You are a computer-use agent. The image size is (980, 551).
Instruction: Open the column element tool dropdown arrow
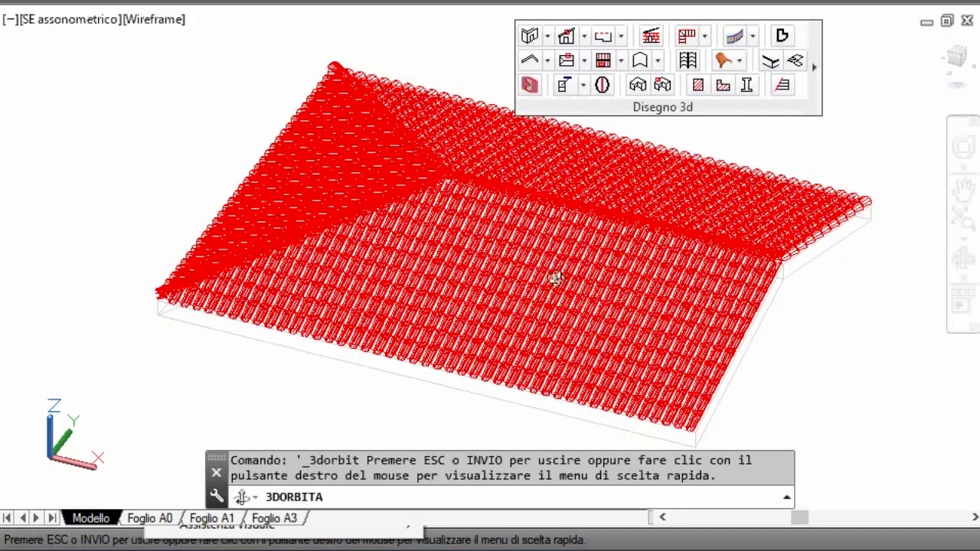[583, 86]
